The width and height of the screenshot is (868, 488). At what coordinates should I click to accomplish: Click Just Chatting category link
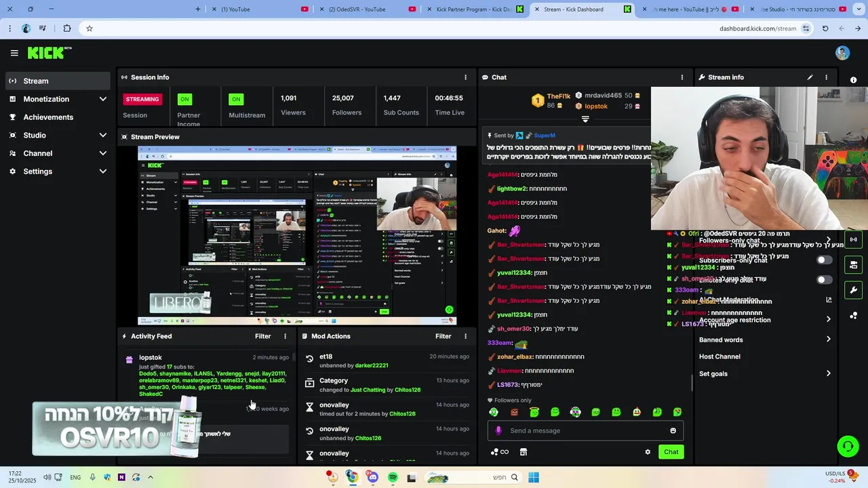(368, 390)
